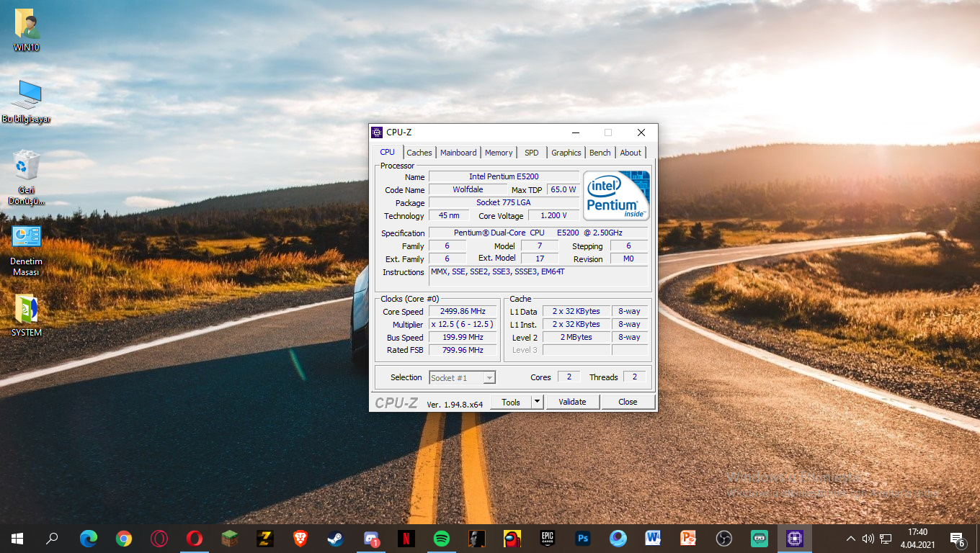Launch Among Us taskbar icon
The width and height of the screenshot is (980, 553).
512,539
